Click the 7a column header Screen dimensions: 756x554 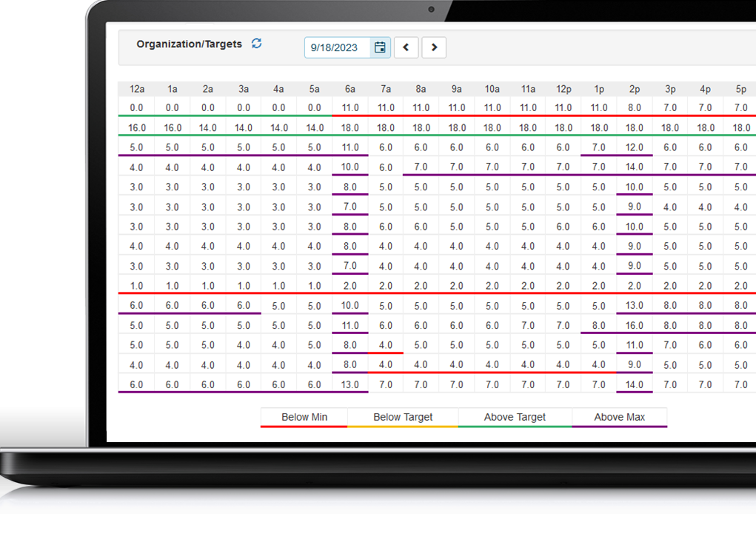(386, 89)
